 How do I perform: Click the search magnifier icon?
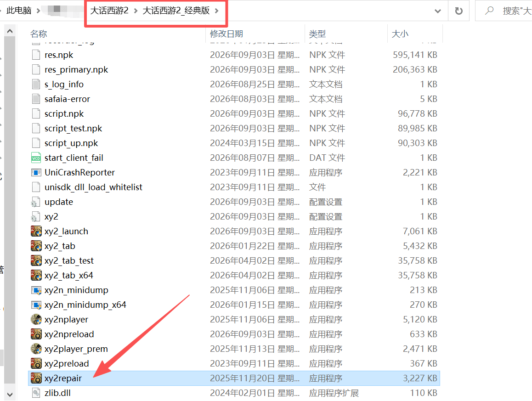tap(489, 11)
